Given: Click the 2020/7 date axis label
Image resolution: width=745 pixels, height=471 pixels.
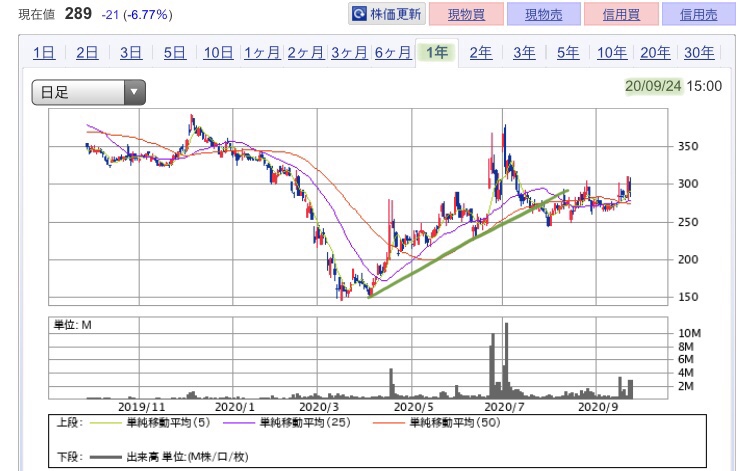Looking at the screenshot, I should click(x=504, y=407).
